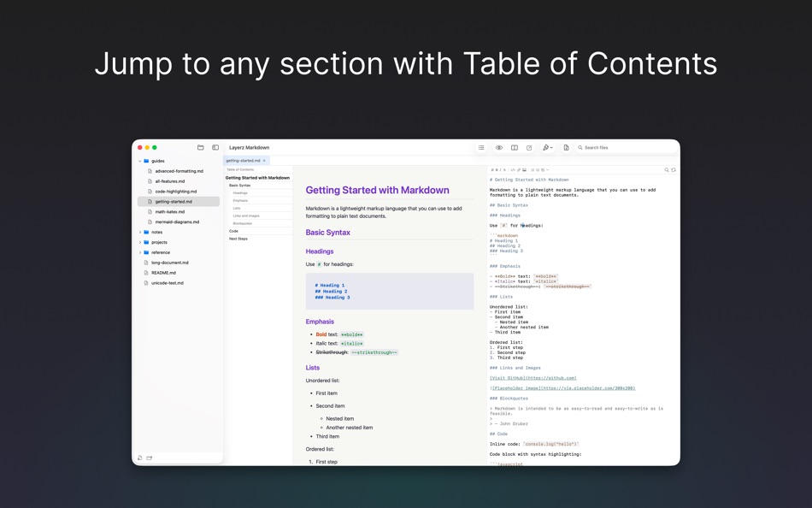
Task: Collapse the guides folder chevron
Action: [x=140, y=162]
